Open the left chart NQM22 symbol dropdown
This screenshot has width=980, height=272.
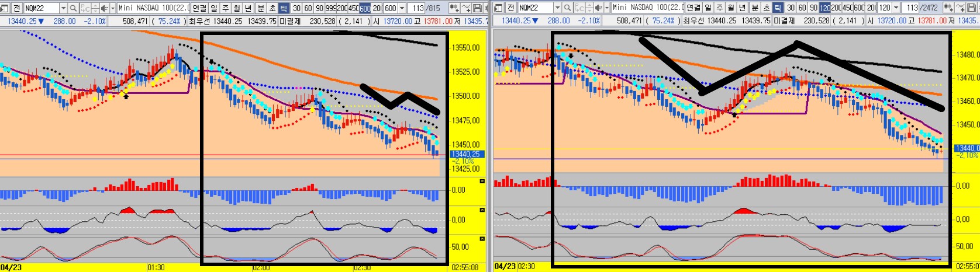63,8
